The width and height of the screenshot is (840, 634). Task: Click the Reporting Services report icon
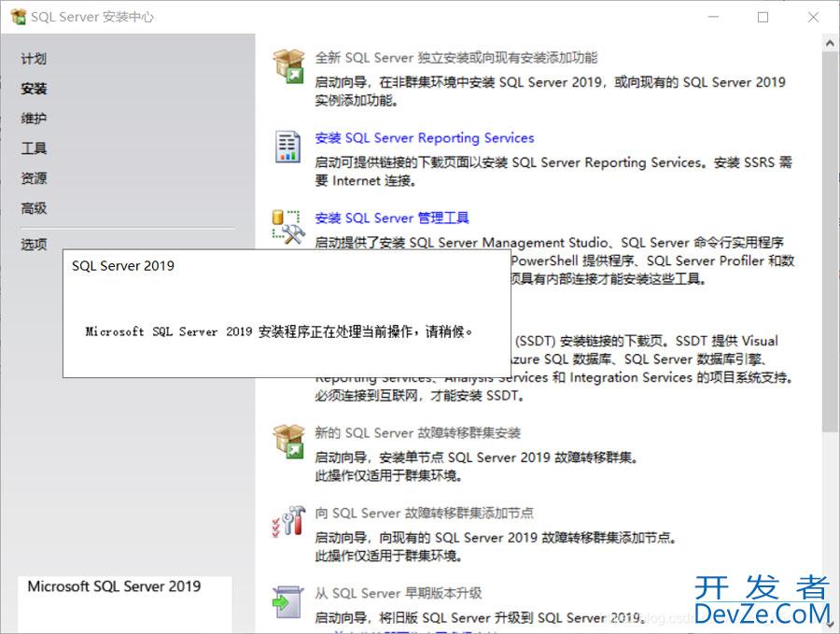pos(288,147)
